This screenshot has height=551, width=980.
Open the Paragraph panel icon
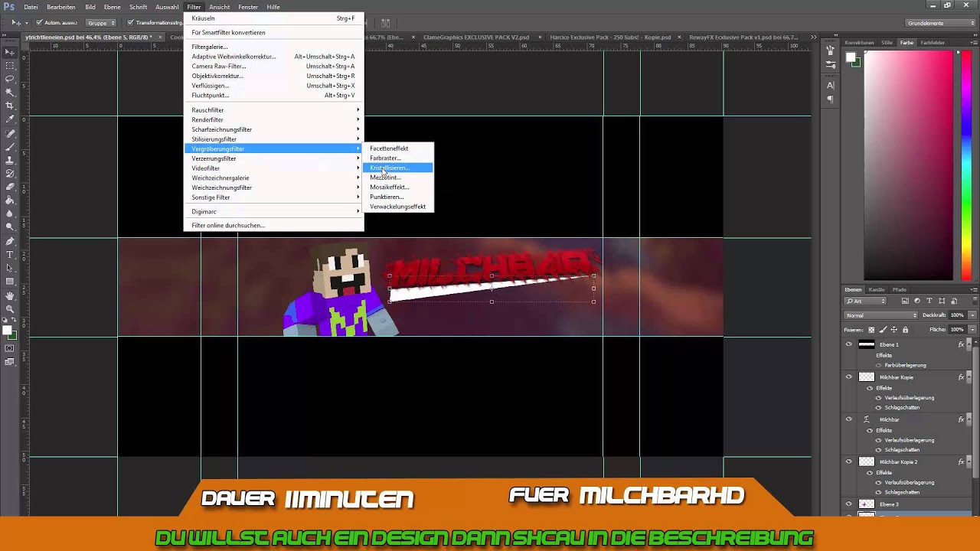tap(831, 99)
